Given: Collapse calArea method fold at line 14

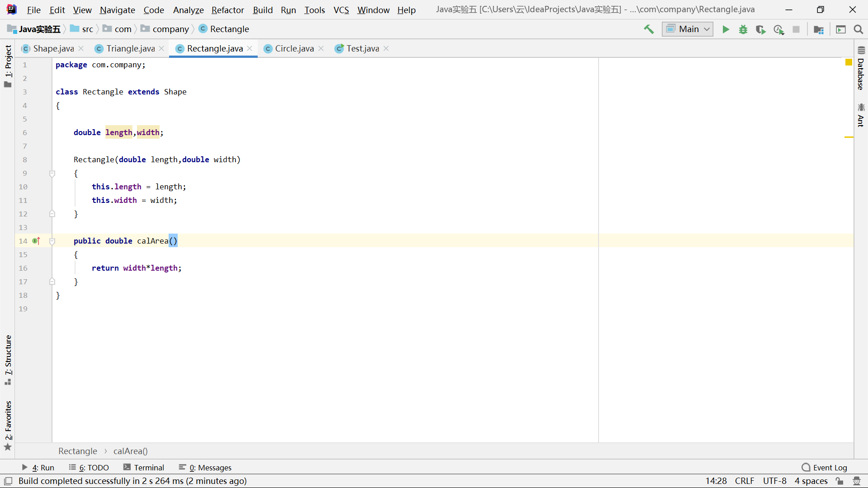Looking at the screenshot, I should coord(52,241).
